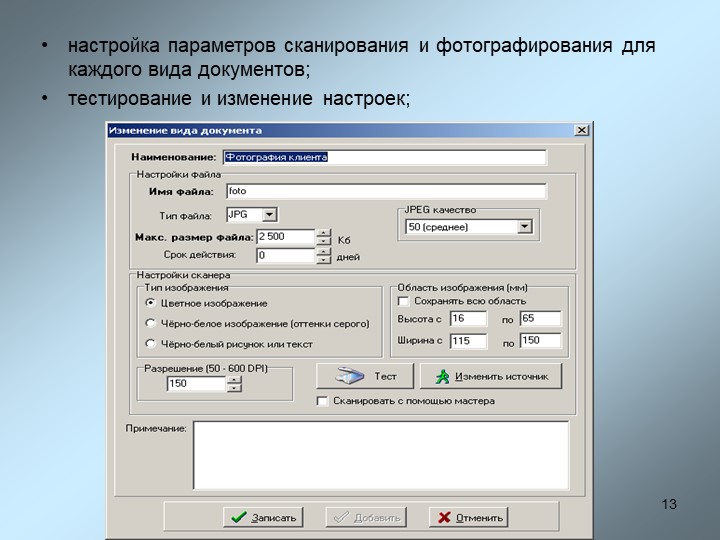Click the Разрешение field showing 150
Screen dimensions: 720x540
tap(197, 383)
